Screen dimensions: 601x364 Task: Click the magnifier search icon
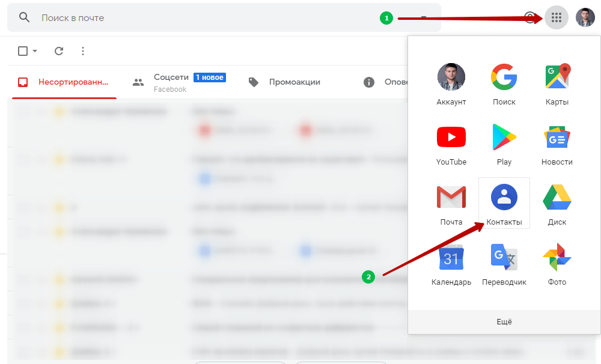[24, 17]
